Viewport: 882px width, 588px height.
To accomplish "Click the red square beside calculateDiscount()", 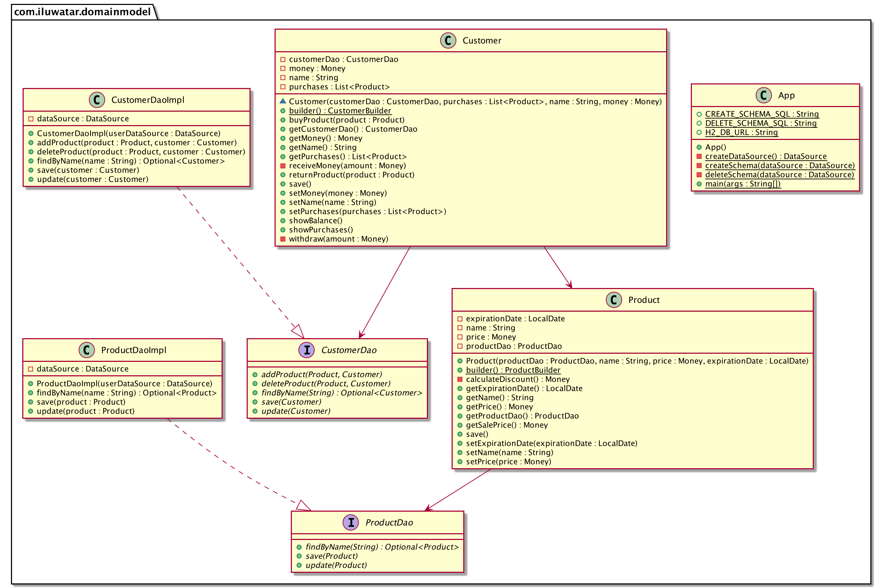I will point(460,379).
